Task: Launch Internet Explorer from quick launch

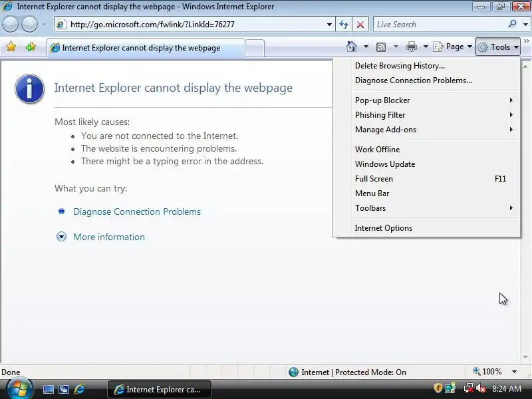Action: click(79, 389)
